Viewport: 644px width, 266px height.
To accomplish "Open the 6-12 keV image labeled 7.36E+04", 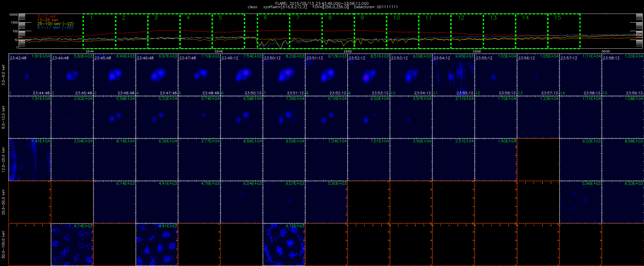I will (284, 117).
